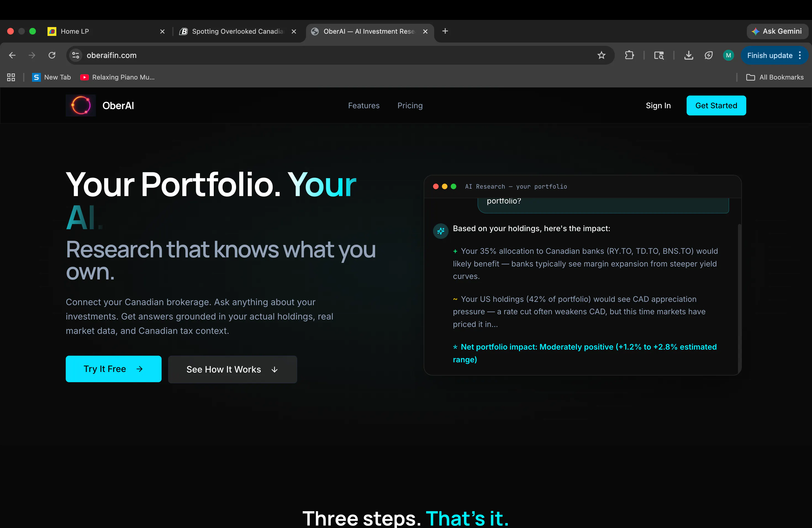Click the Canadian banks allocation paragraph
This screenshot has height=528, width=812.
(585, 264)
